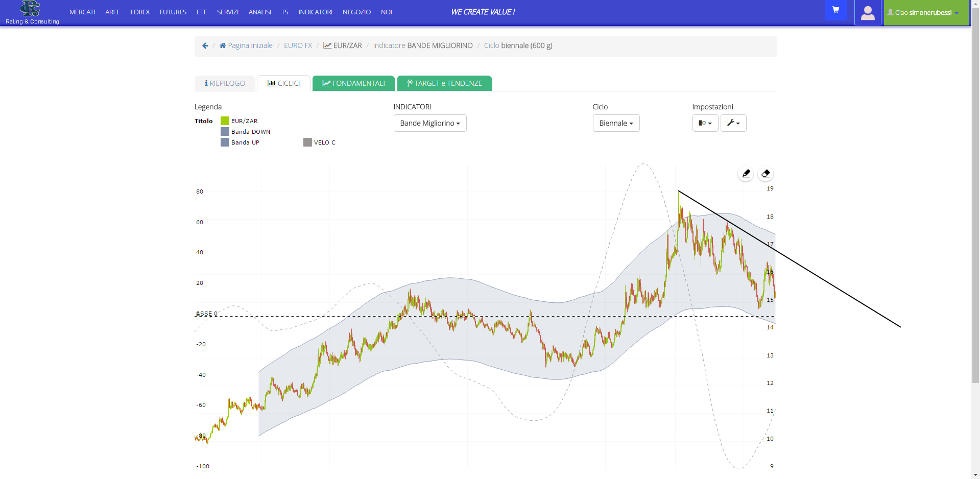The width and height of the screenshot is (980, 479).
Task: Toggle VELO C legend entry
Action: pyautogui.click(x=319, y=142)
